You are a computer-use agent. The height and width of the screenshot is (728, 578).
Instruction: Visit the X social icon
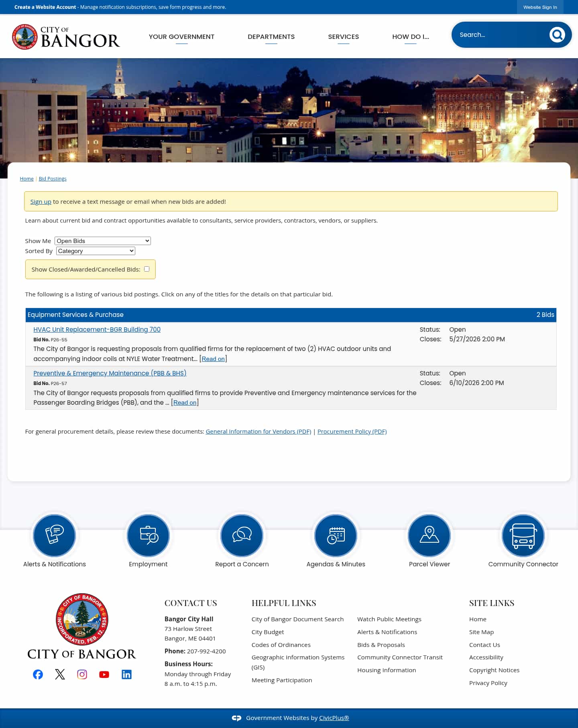point(60,674)
